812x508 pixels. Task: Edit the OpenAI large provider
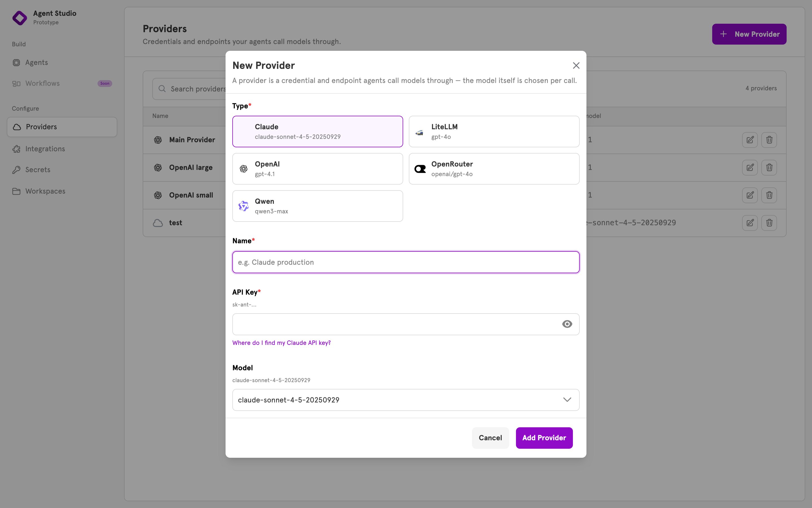pyautogui.click(x=750, y=167)
